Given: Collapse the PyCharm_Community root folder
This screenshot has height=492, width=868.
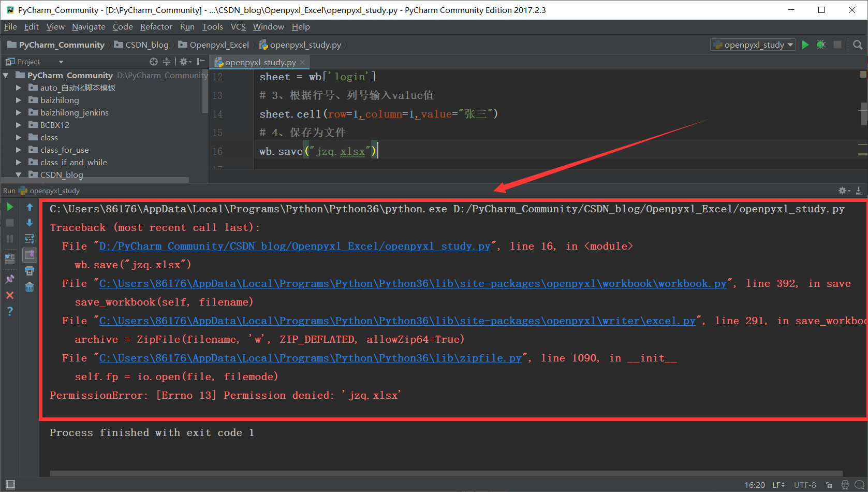Looking at the screenshot, I should 6,75.
